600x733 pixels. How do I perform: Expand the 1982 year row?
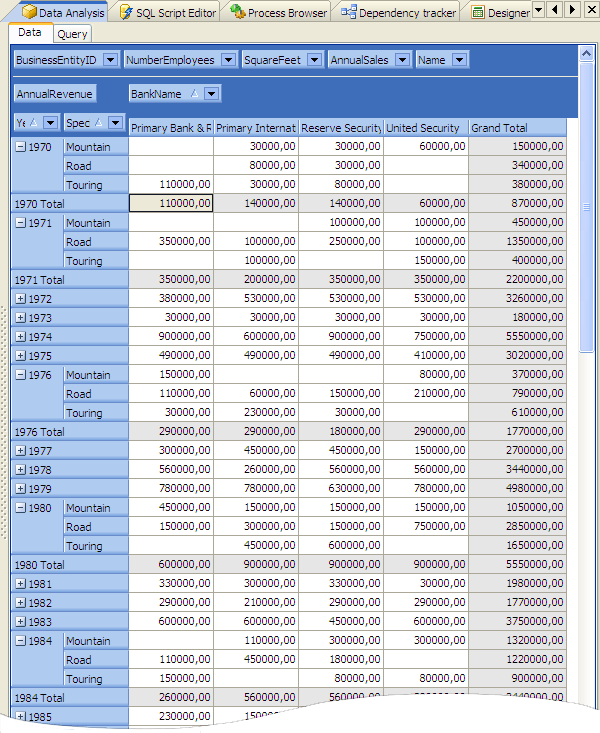[20, 603]
